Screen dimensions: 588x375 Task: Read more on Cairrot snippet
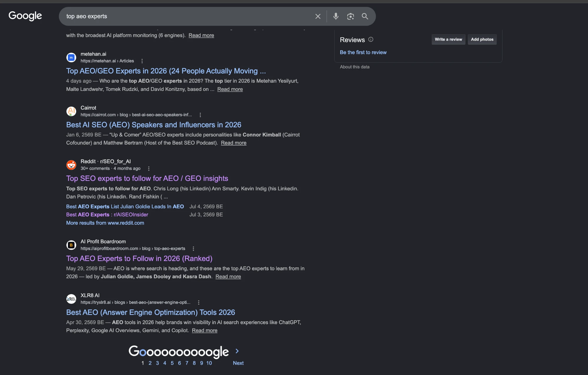(234, 143)
